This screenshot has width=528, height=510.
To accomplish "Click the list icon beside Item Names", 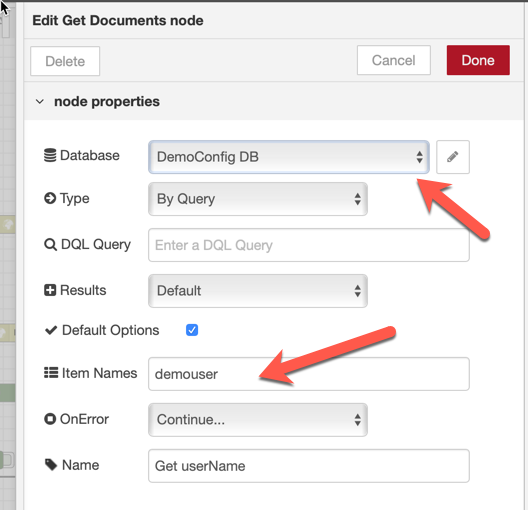I will 51,373.
